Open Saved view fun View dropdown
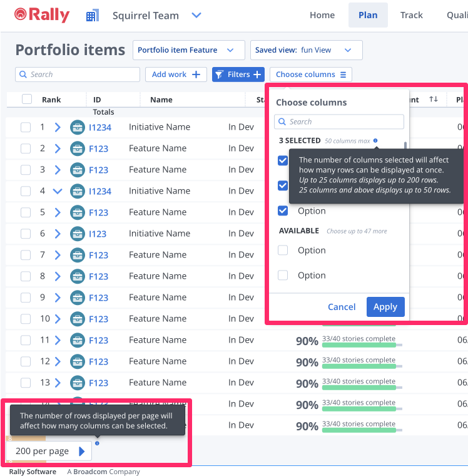The height and width of the screenshot is (476, 468). pos(307,50)
